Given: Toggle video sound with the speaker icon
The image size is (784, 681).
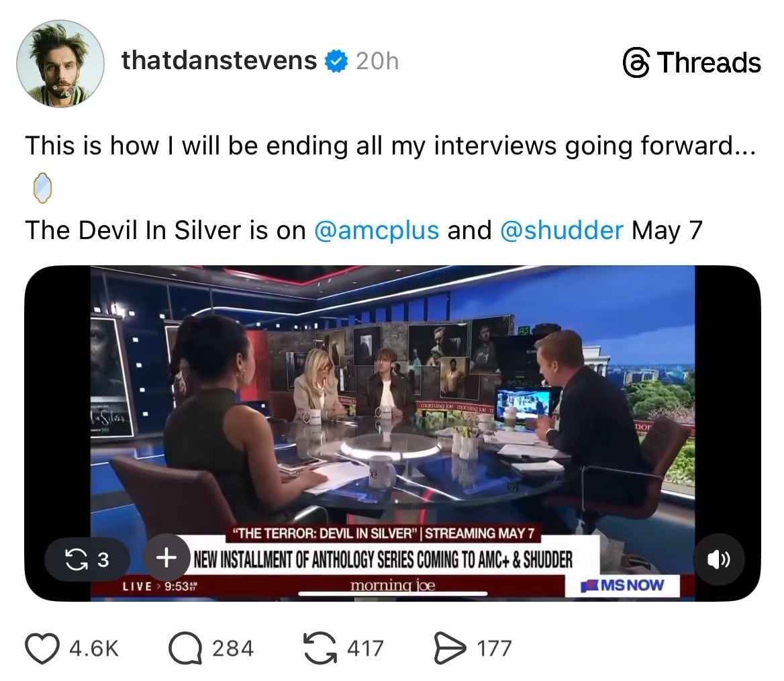Looking at the screenshot, I should click(718, 559).
